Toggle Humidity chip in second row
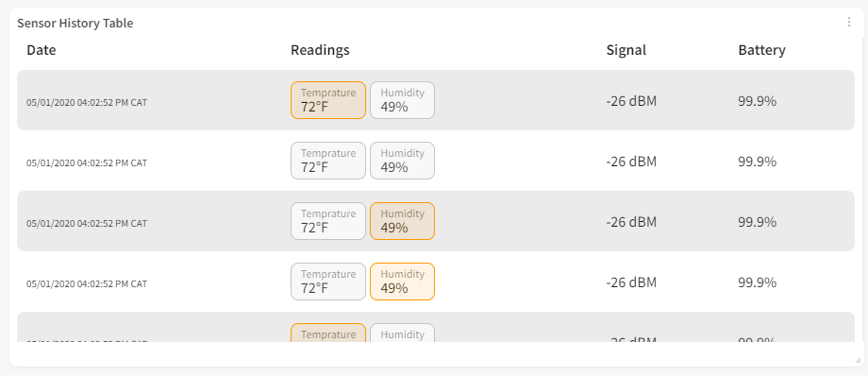This screenshot has height=376, width=868. click(403, 161)
